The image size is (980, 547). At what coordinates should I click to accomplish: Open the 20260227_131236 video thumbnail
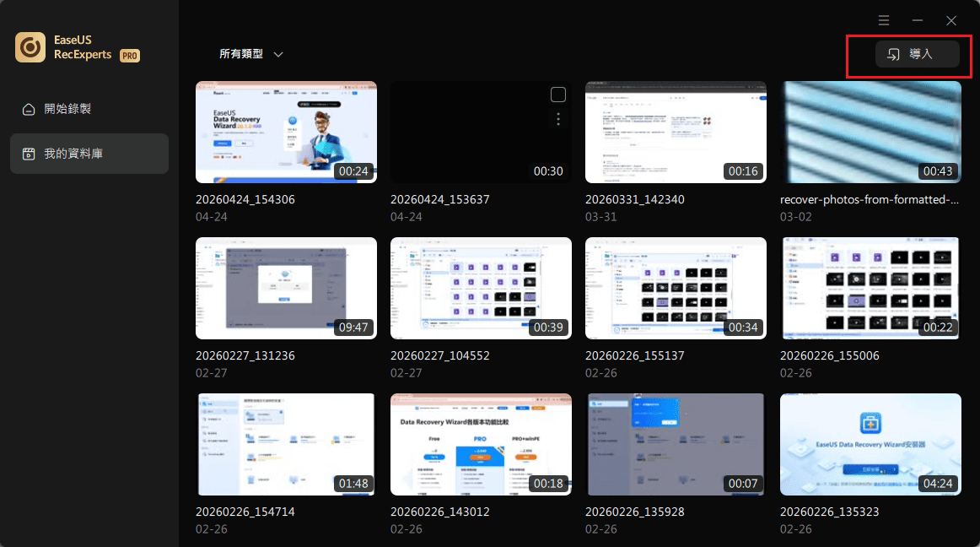(286, 288)
